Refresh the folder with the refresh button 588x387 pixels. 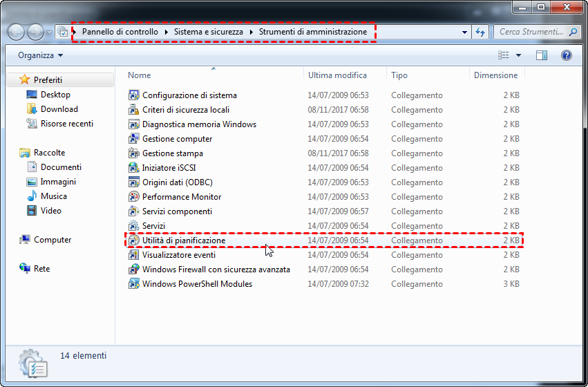pos(480,32)
